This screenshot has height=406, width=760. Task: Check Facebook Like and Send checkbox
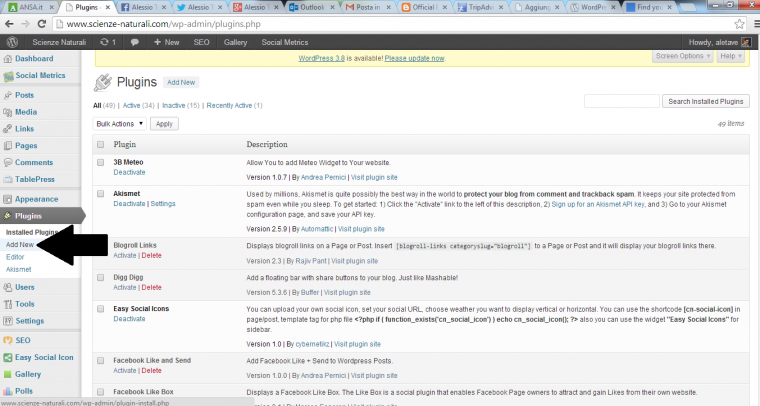100,360
